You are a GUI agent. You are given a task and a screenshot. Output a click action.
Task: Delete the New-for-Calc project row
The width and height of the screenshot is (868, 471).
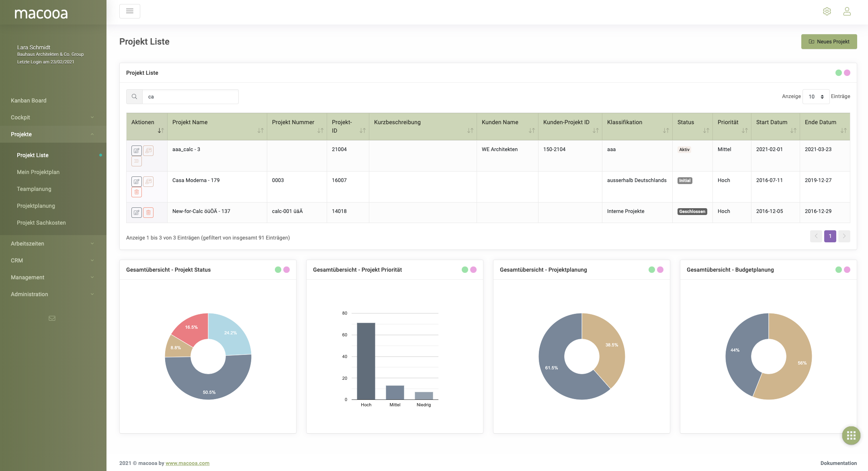tap(148, 213)
